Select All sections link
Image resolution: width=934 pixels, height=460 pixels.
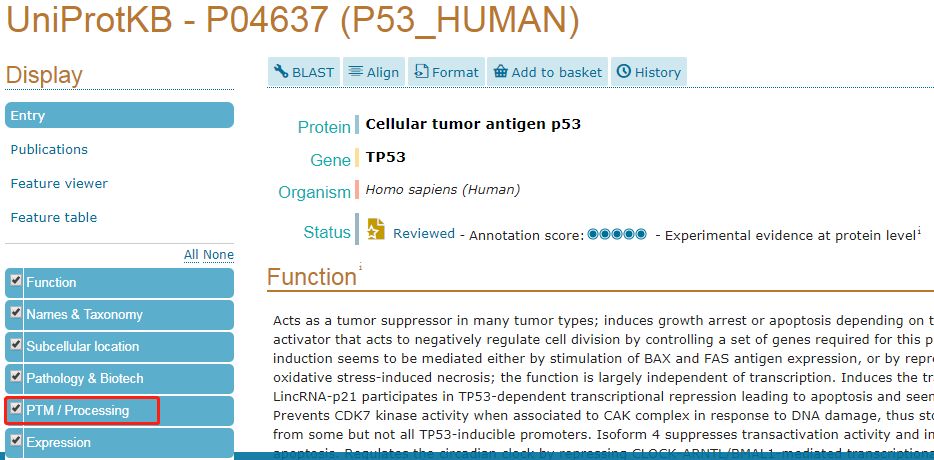coord(191,255)
